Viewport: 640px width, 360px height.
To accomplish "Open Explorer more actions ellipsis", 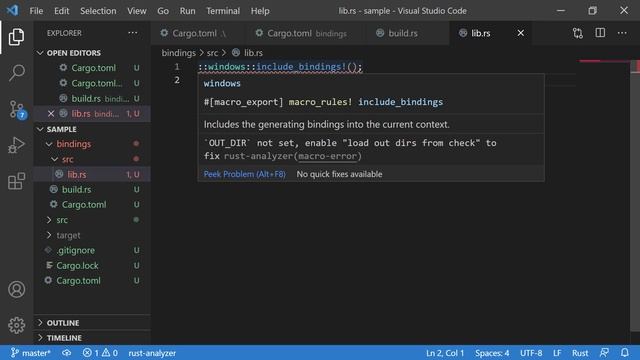I will point(133,33).
